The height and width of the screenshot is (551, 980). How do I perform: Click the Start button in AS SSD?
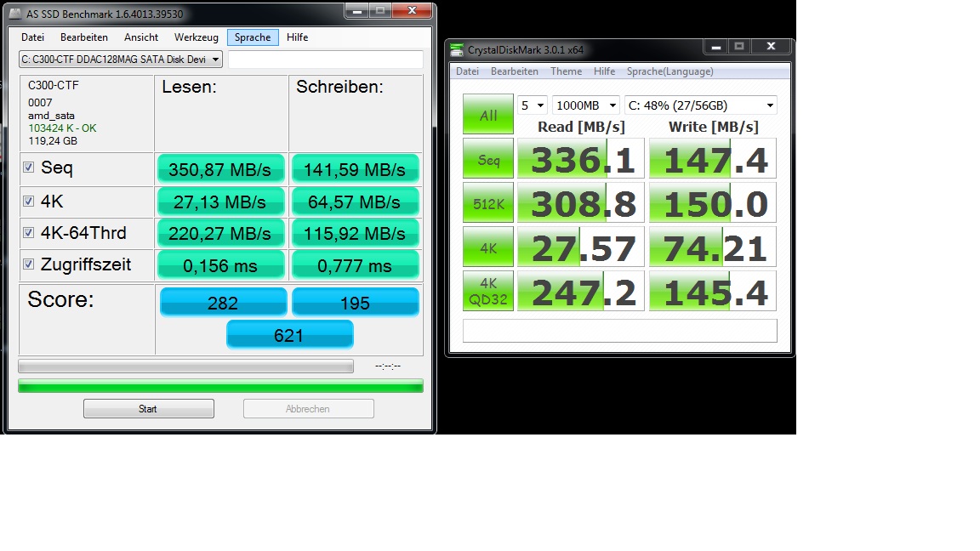coord(149,408)
